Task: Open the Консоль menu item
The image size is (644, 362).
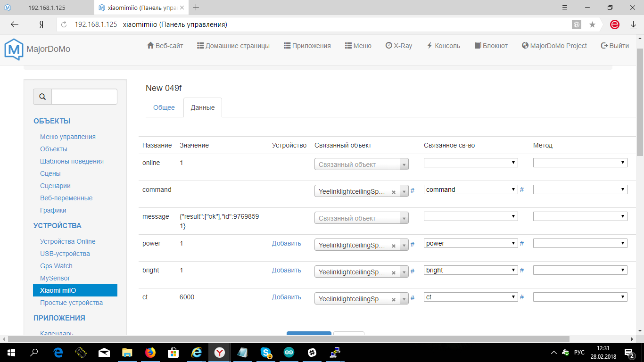Action: click(x=443, y=46)
